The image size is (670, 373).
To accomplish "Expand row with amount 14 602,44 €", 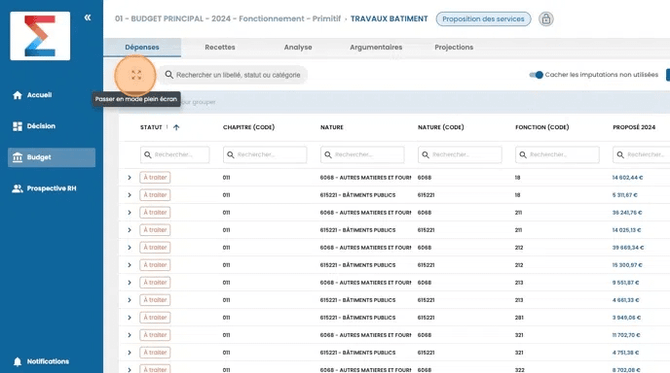I will [x=129, y=177].
